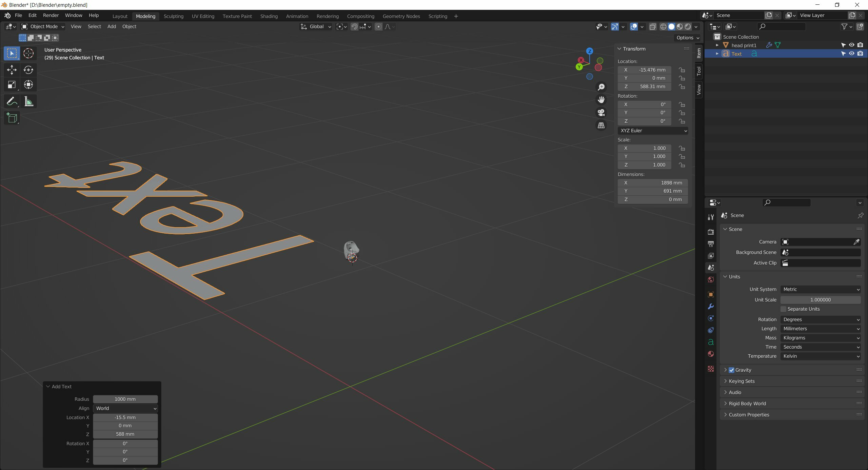Screen dimensions: 868x470
Task: Open the Unit System Metric dropdown
Action: coord(821,289)
